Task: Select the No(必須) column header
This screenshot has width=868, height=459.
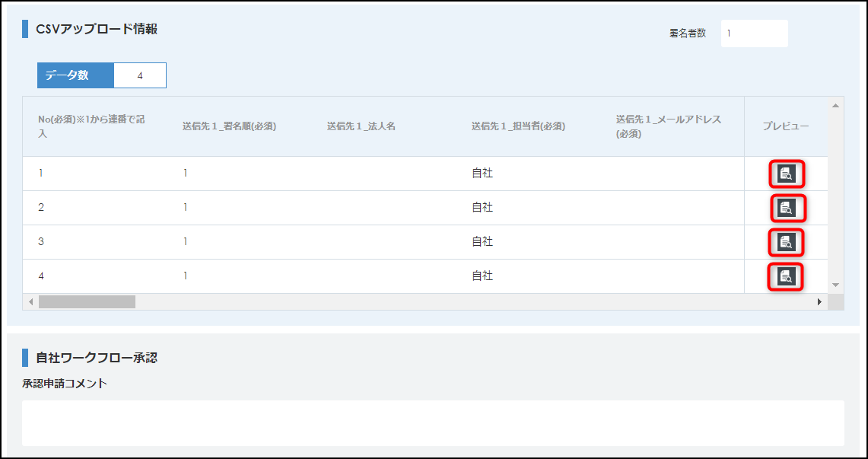Action: (92, 126)
